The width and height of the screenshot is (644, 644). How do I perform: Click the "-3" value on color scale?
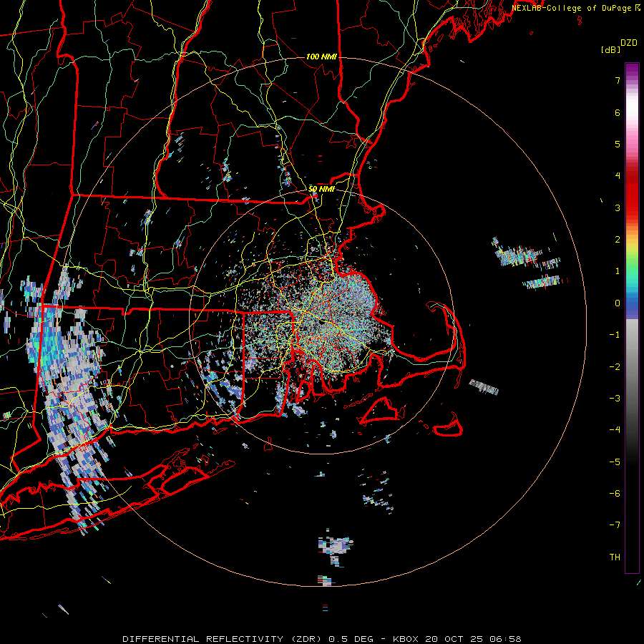[615, 399]
